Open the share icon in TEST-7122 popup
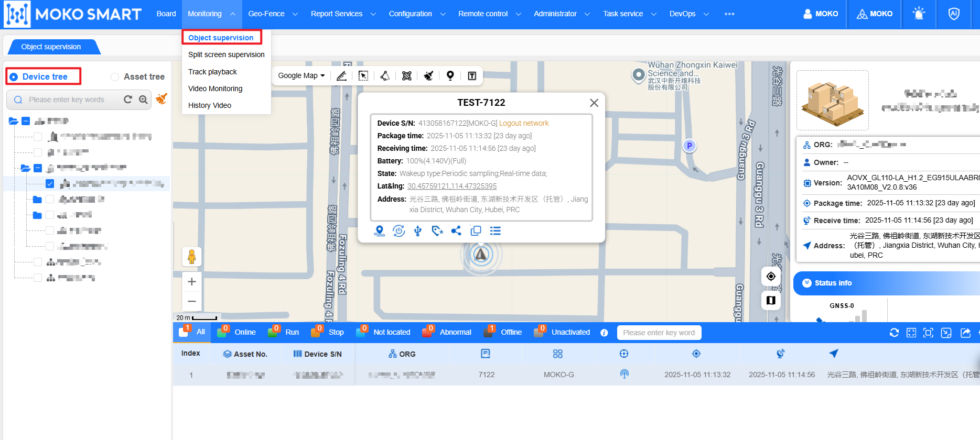This screenshot has height=440, width=980. [456, 231]
